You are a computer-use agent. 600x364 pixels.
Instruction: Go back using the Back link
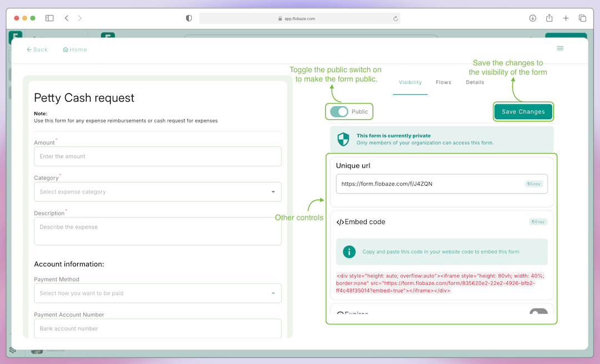point(37,49)
